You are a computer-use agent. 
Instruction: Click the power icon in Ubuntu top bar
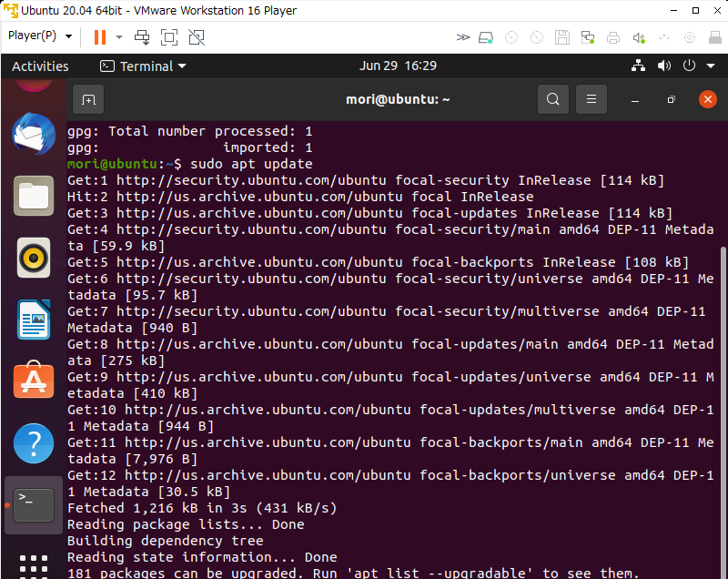pos(689,66)
